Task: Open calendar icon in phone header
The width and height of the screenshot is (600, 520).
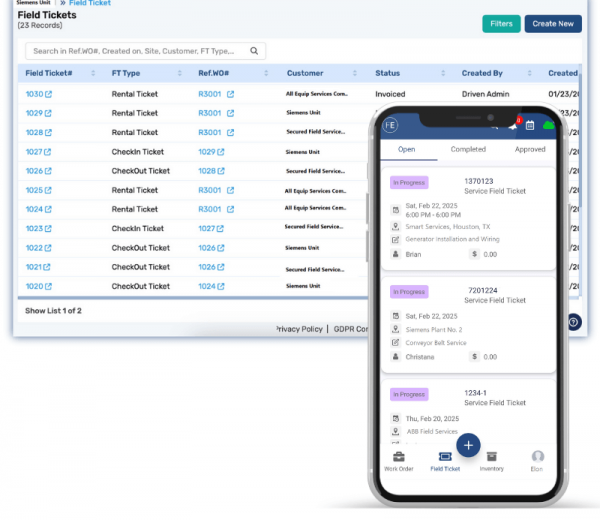Action: [530, 125]
